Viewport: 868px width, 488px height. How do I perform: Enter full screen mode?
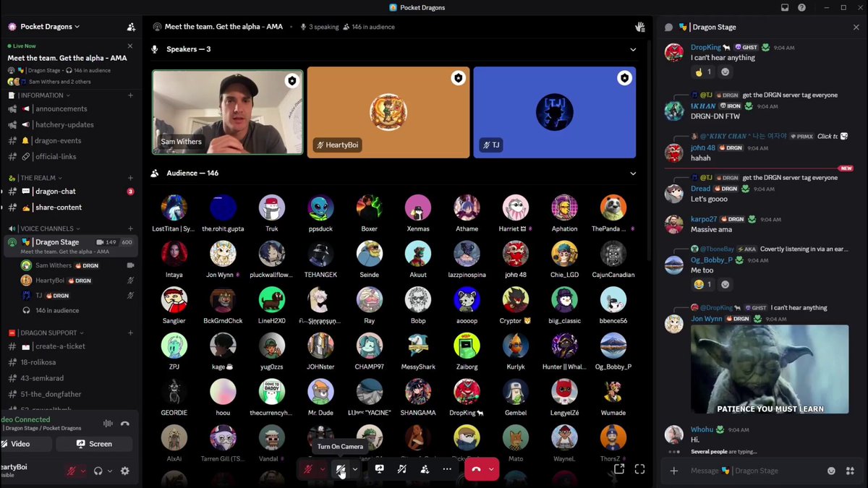639,469
